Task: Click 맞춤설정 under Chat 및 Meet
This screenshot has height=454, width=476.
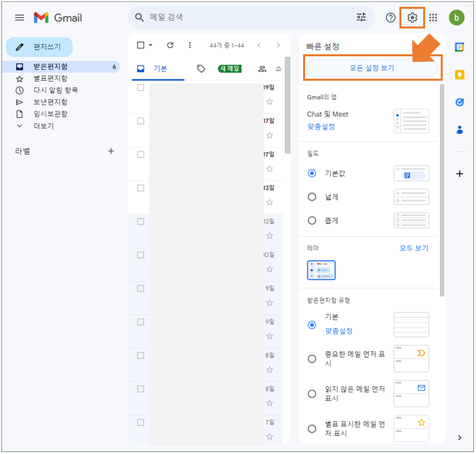Action: point(321,126)
